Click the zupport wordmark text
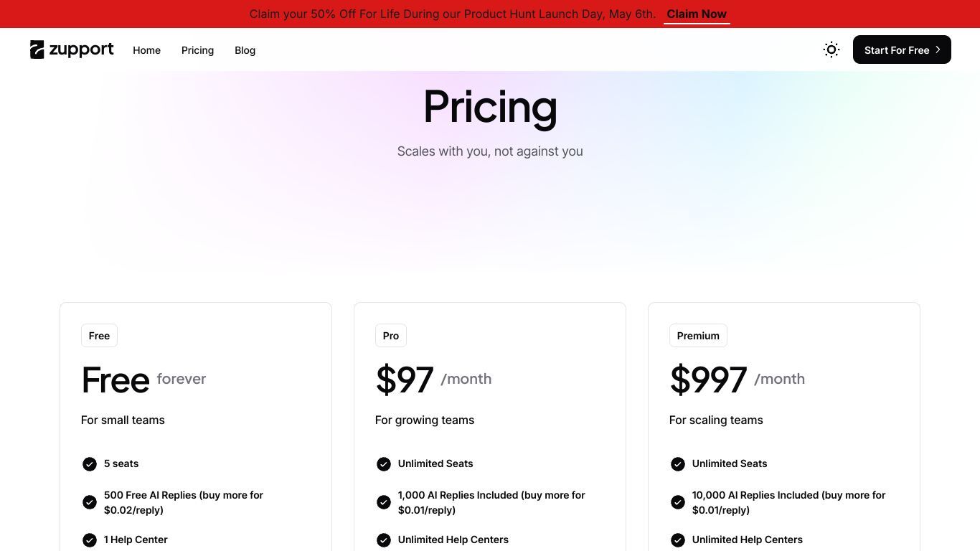Screen dimensions: 980x551 81,50
